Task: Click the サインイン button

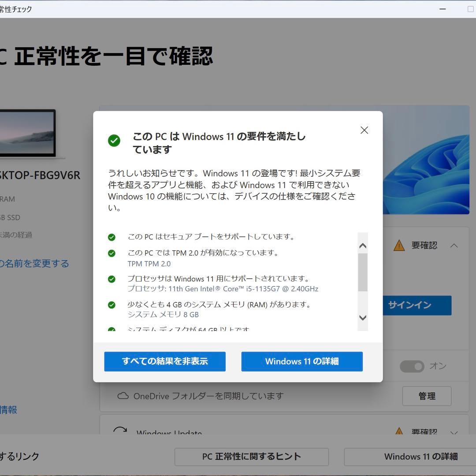Action: click(x=416, y=305)
